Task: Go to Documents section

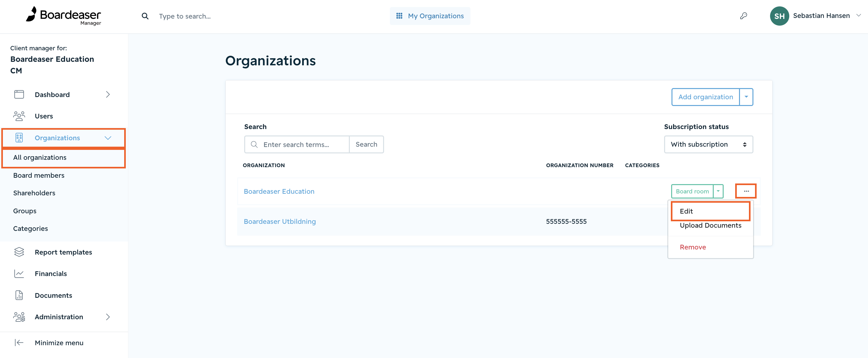Action: point(53,295)
